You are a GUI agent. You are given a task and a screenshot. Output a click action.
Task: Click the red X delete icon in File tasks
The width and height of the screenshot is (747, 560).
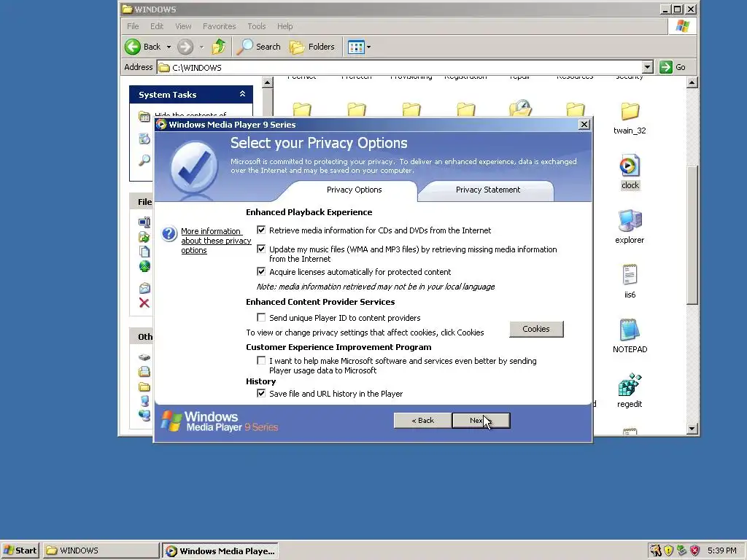pos(144,303)
